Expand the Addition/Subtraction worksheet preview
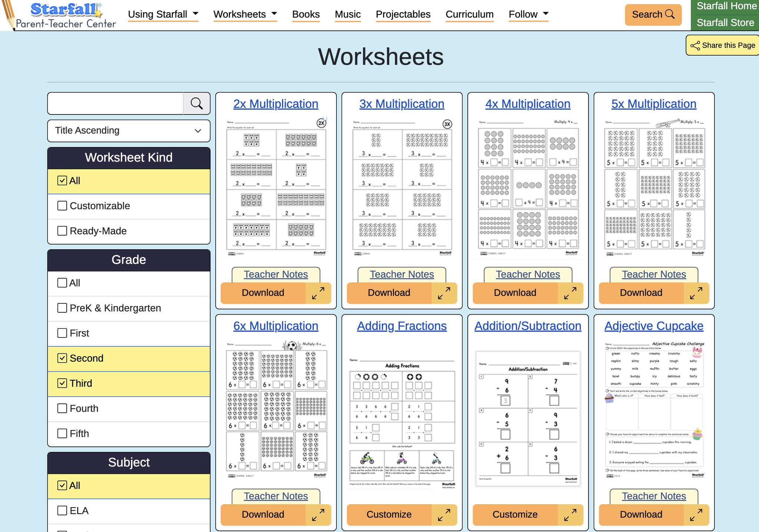Screen dimensions: 759x532 pyautogui.click(x=570, y=515)
